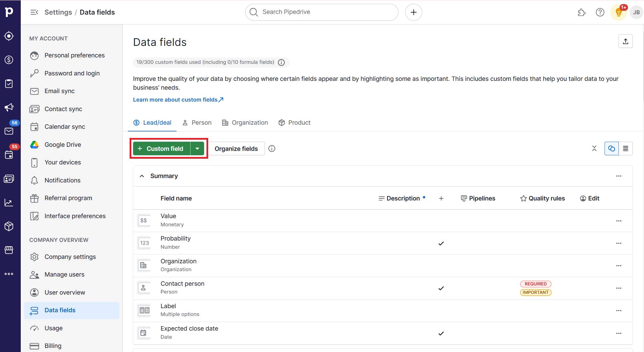The height and width of the screenshot is (352, 644).
Task: Open the help question mark icon
Action: coord(600,13)
